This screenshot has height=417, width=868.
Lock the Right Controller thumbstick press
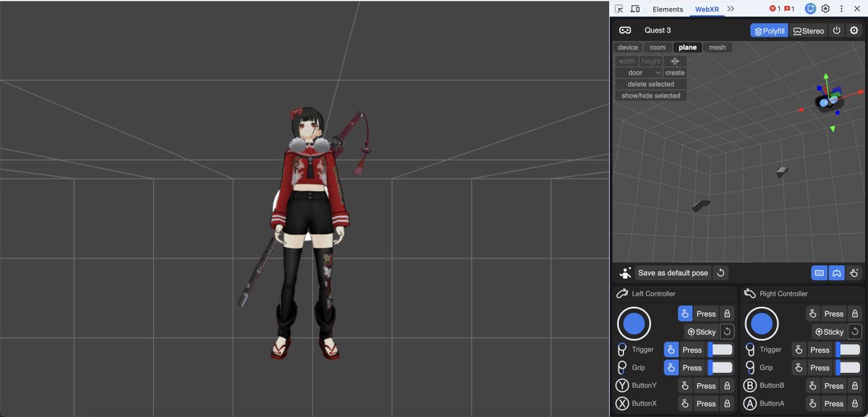[856, 313]
